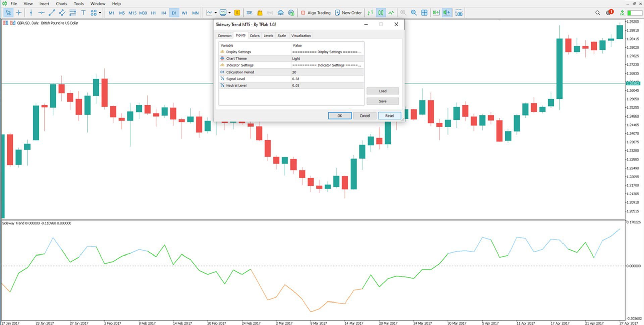Tile chart windows with grid icon

pos(424,13)
